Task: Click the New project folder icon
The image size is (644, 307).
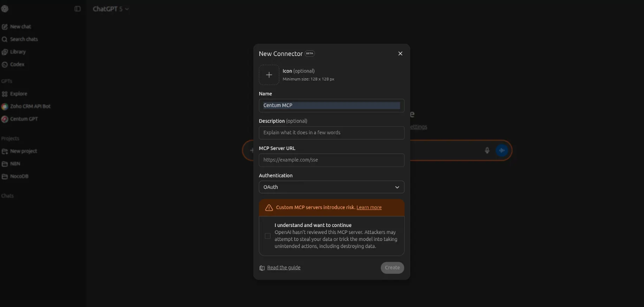Action: pyautogui.click(x=5, y=151)
